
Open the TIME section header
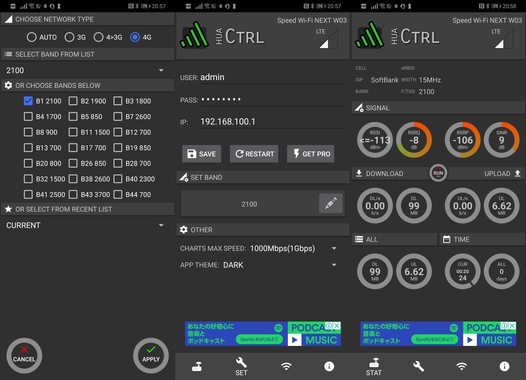click(x=482, y=239)
